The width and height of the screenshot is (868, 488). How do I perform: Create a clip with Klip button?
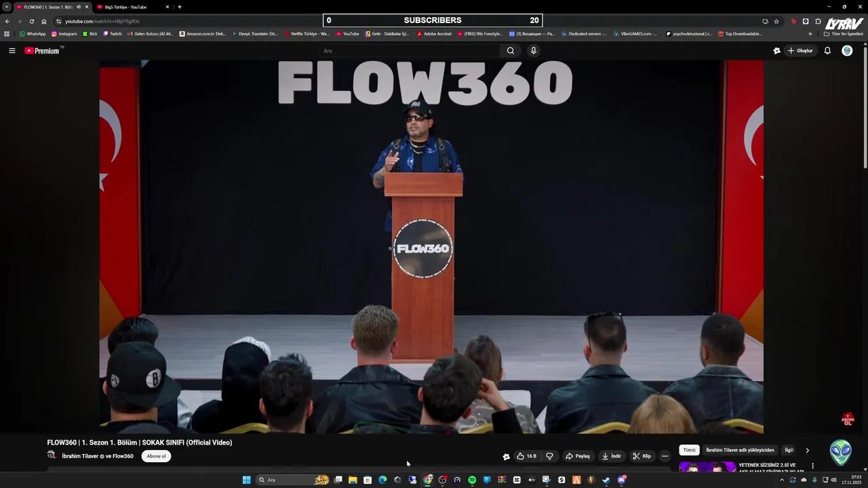click(x=642, y=456)
